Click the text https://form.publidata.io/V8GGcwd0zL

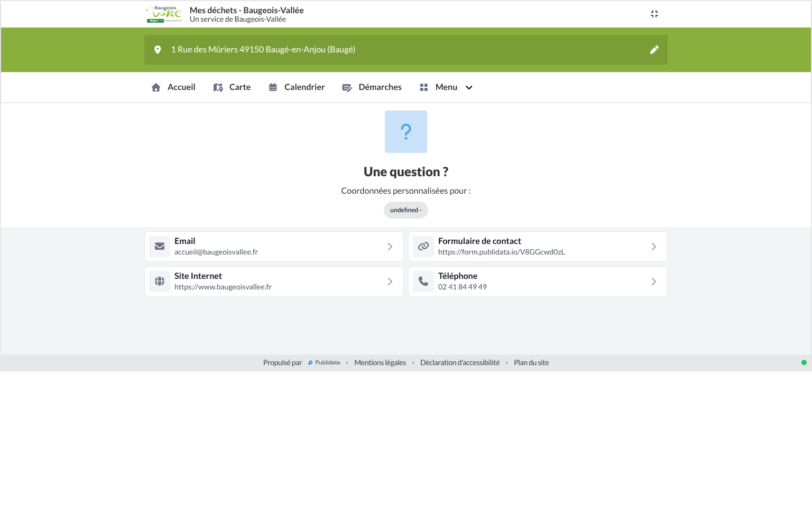pyautogui.click(x=502, y=252)
